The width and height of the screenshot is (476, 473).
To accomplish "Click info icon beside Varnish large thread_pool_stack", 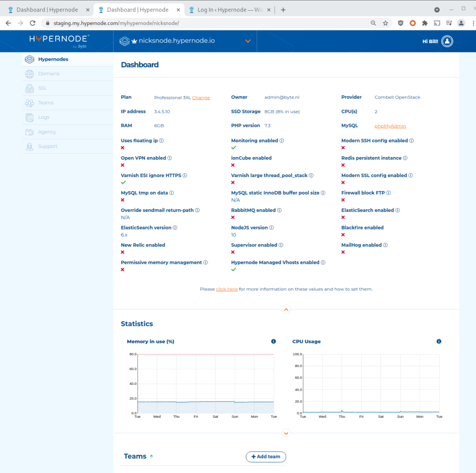I will 311,175.
